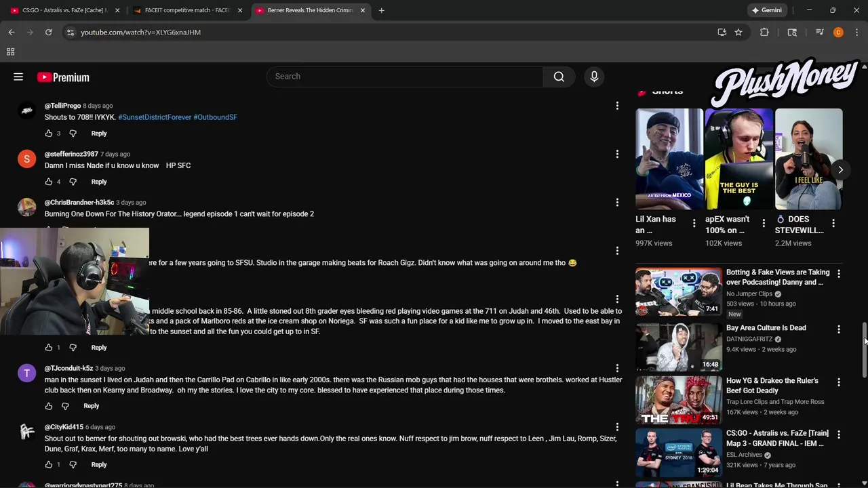Close the Berner Reveals tab
The height and width of the screenshot is (488, 868).
(x=363, y=10)
